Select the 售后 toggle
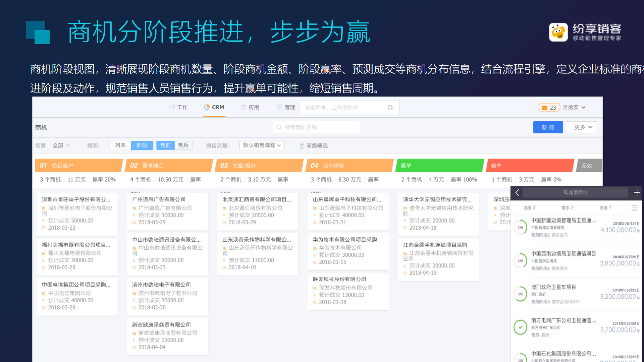This screenshot has height=362, width=644. [183, 145]
